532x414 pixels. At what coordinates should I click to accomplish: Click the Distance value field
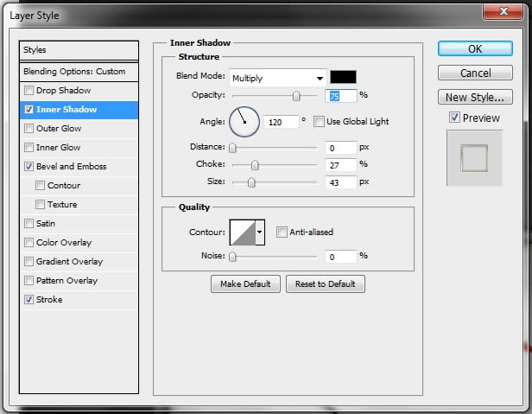(x=341, y=148)
